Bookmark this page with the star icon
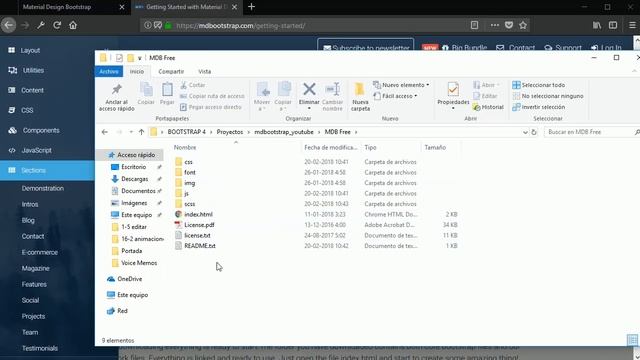 click(523, 25)
